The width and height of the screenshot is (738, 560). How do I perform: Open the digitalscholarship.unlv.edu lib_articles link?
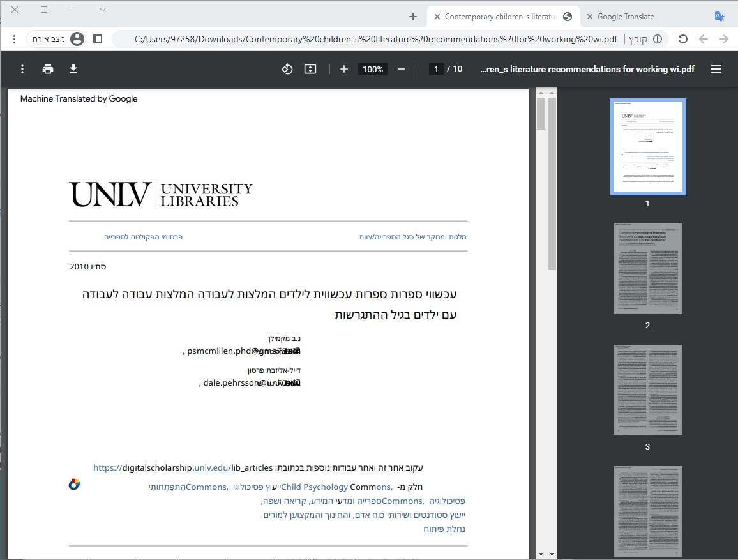click(183, 467)
